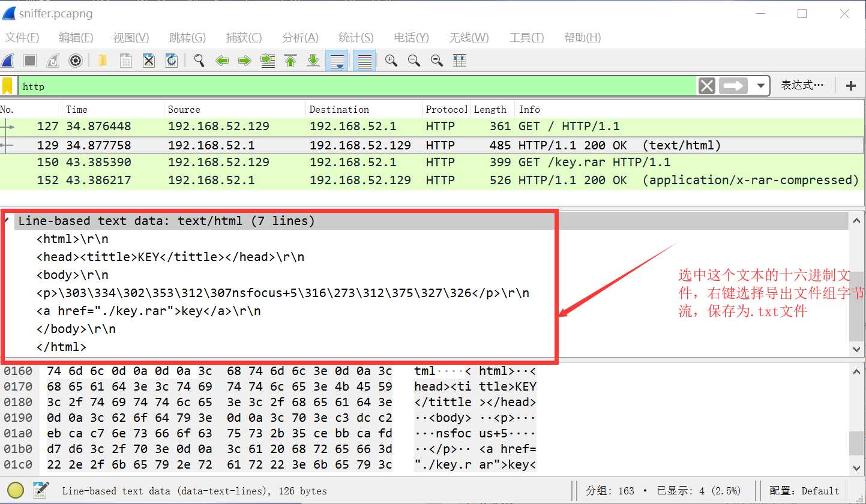Open a capture file folder icon
Viewport: 866px width, 504px height.
click(x=103, y=61)
